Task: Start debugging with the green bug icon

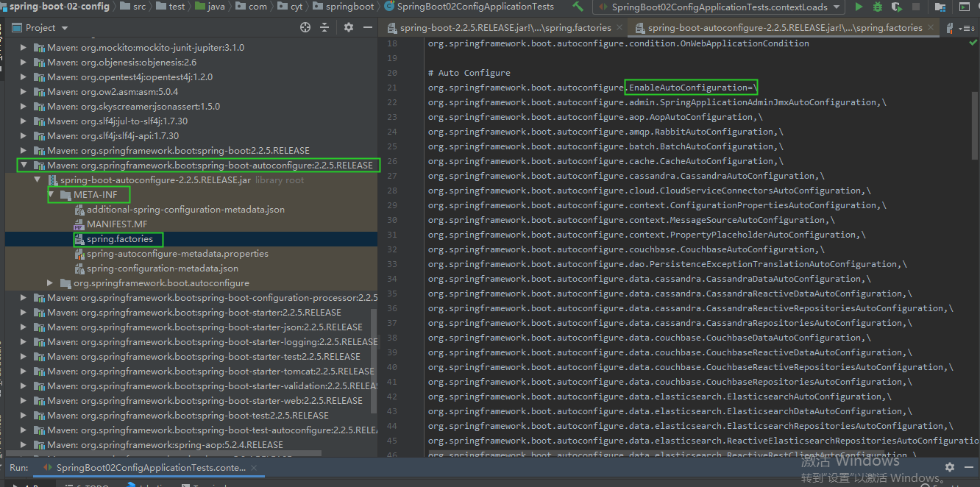Action: (877, 7)
